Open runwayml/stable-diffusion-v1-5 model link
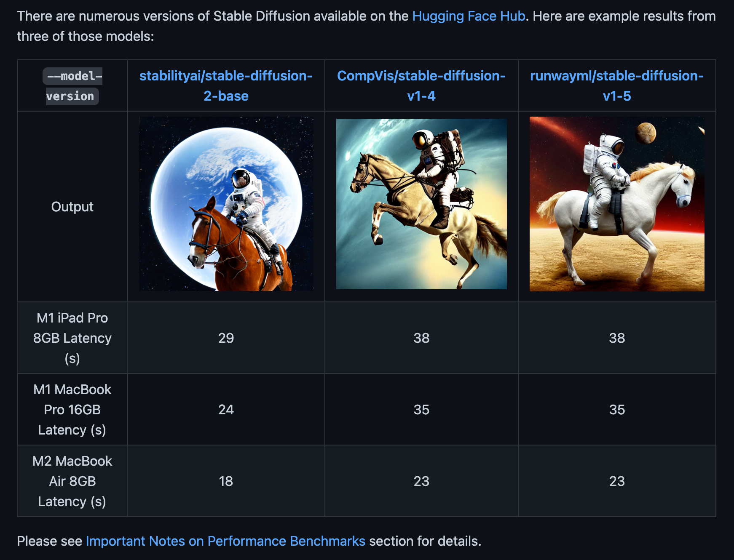 tap(617, 86)
